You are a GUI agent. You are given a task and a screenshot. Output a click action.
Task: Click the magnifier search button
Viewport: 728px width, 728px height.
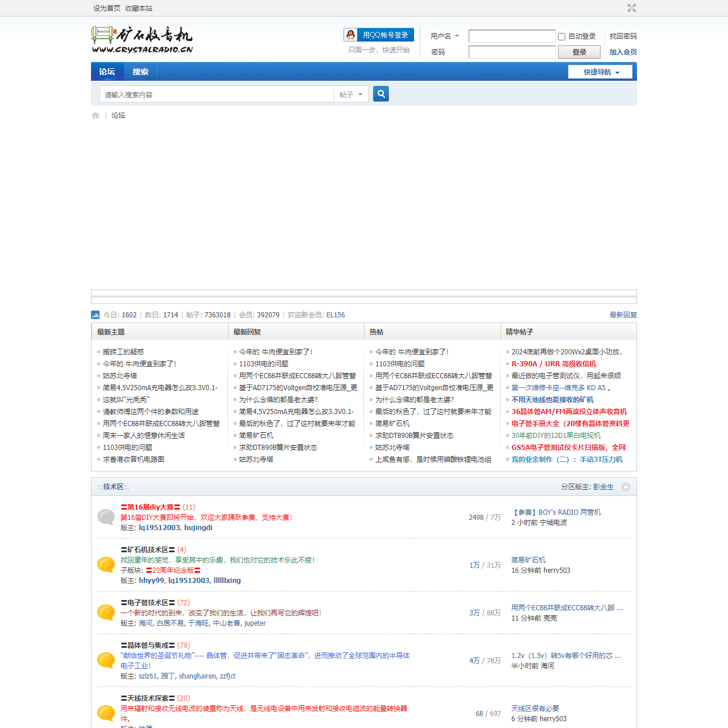tap(381, 94)
